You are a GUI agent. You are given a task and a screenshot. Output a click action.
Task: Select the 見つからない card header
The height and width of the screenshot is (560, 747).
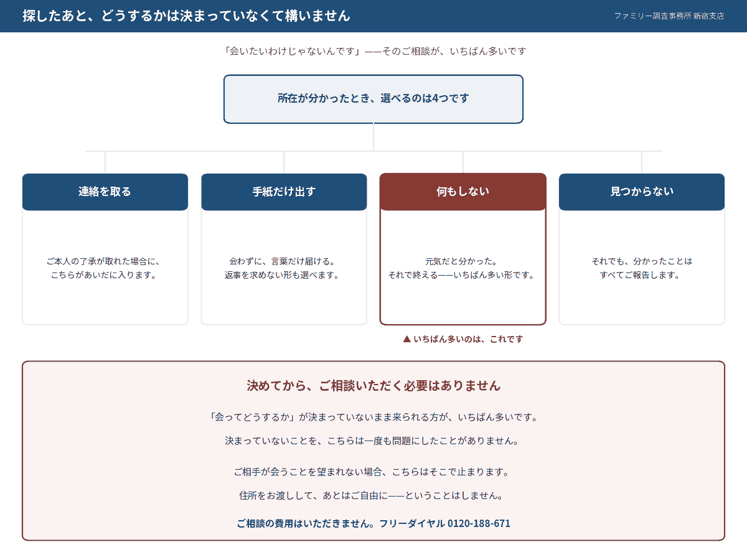point(642,192)
